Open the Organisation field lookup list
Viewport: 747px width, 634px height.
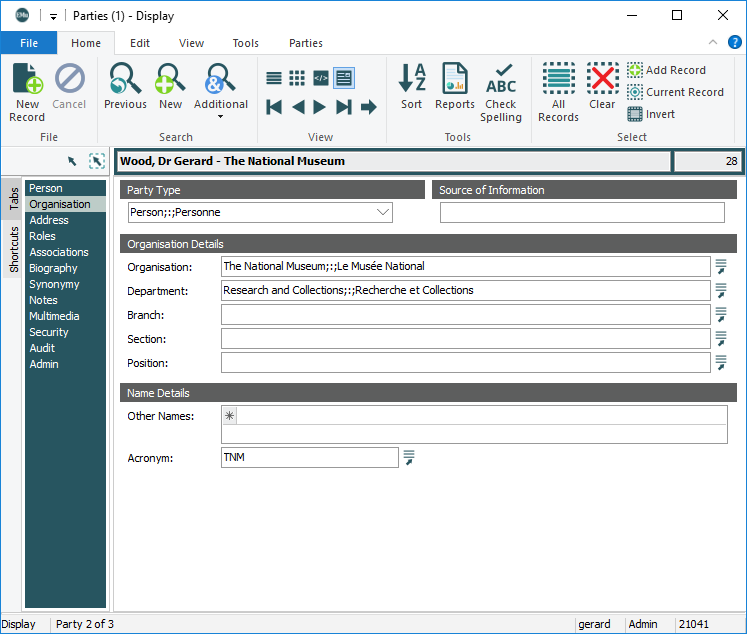pyautogui.click(x=720, y=266)
